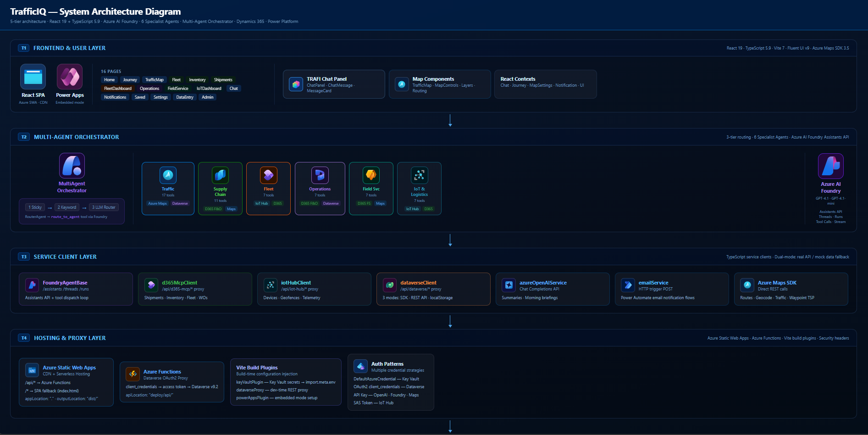Click the T3 tier badge

click(x=24, y=257)
